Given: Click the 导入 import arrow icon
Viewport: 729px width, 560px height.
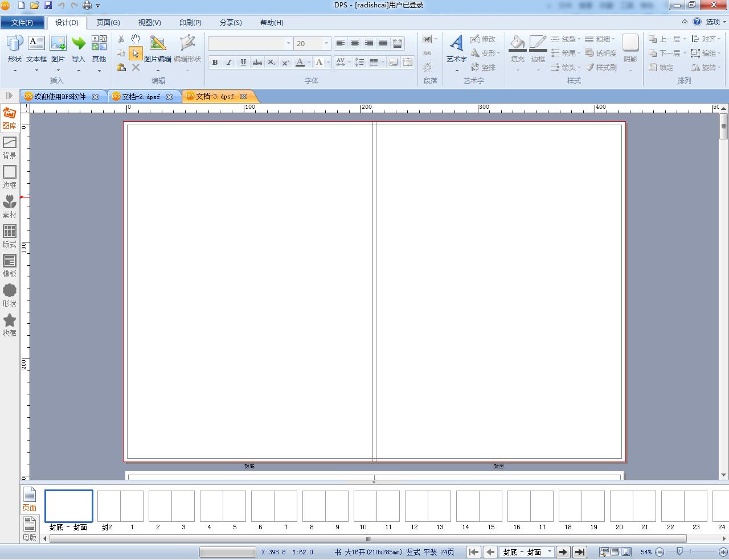Looking at the screenshot, I should point(79,43).
